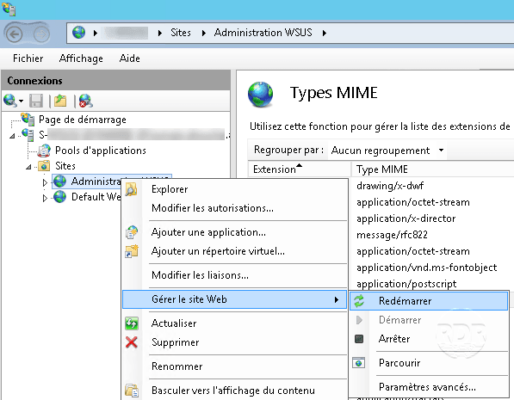The width and height of the screenshot is (514, 400).
Task: Expand the Administration WSUS tree node arrow
Action: pos(45,182)
